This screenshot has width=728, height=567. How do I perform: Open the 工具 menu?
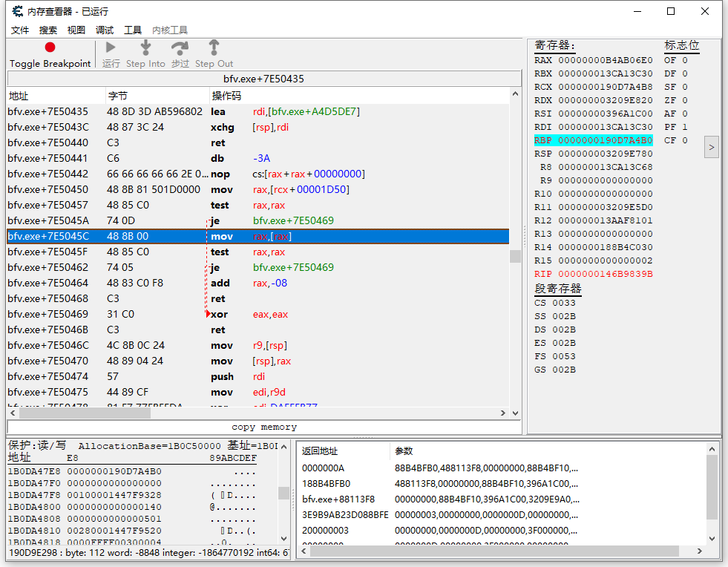(x=133, y=30)
